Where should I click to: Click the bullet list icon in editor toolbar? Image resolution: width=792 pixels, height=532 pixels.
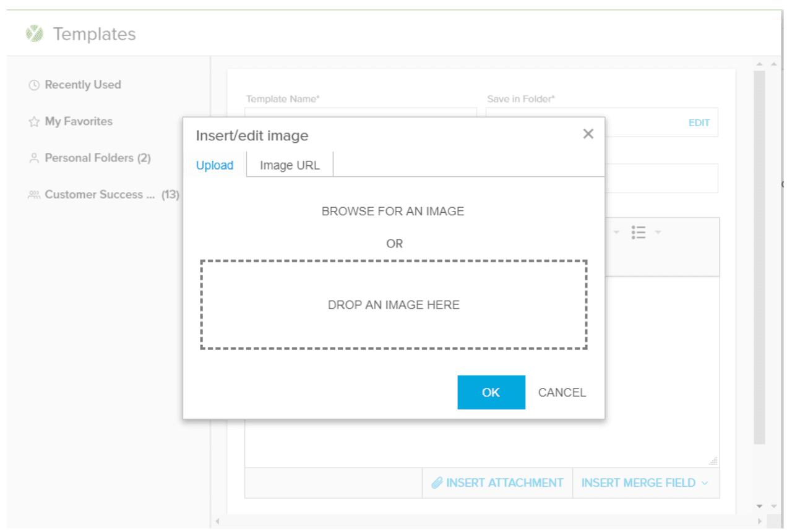639,233
